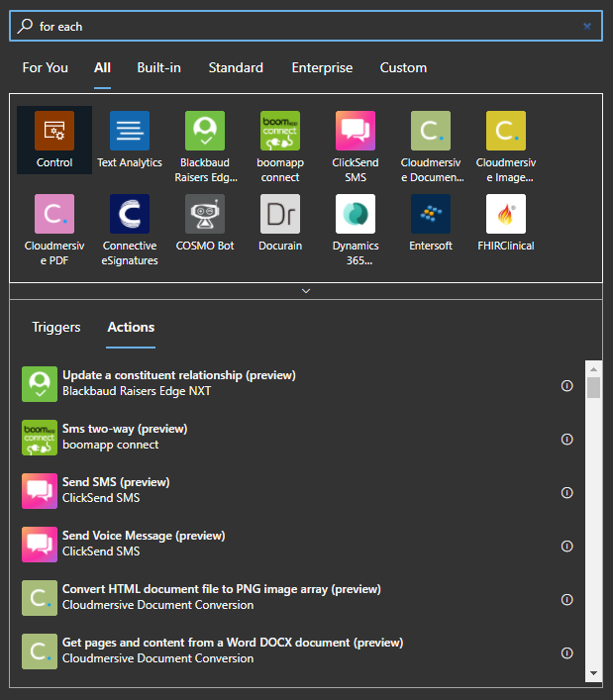This screenshot has height=700, width=613.
Task: Show info for Get pages and content action
Action: point(567,653)
